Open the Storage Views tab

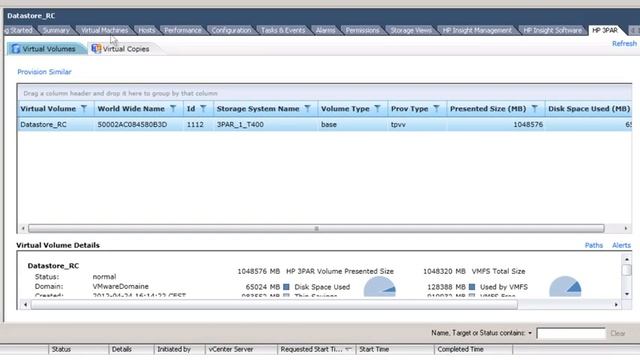[x=411, y=30]
